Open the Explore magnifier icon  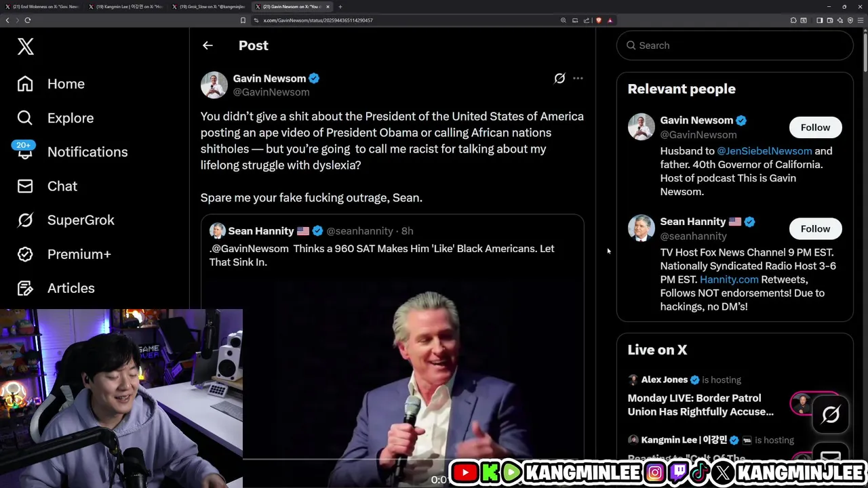(x=25, y=118)
